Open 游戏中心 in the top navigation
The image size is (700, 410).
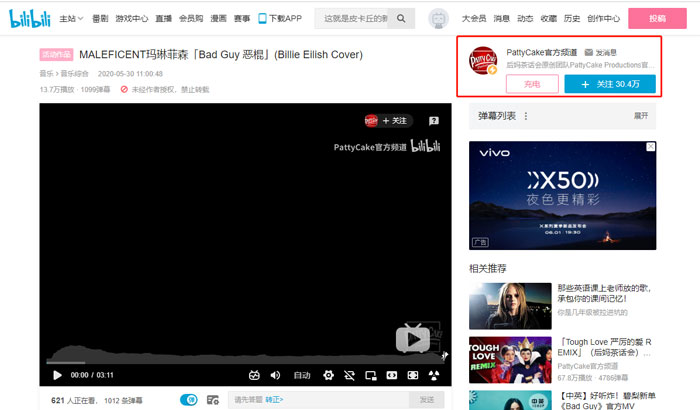tap(132, 18)
